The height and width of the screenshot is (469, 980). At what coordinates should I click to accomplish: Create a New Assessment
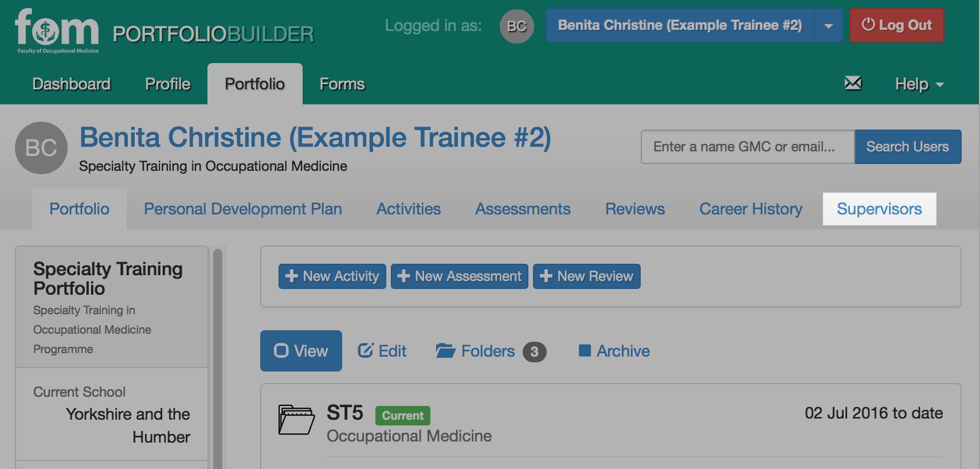coord(460,276)
